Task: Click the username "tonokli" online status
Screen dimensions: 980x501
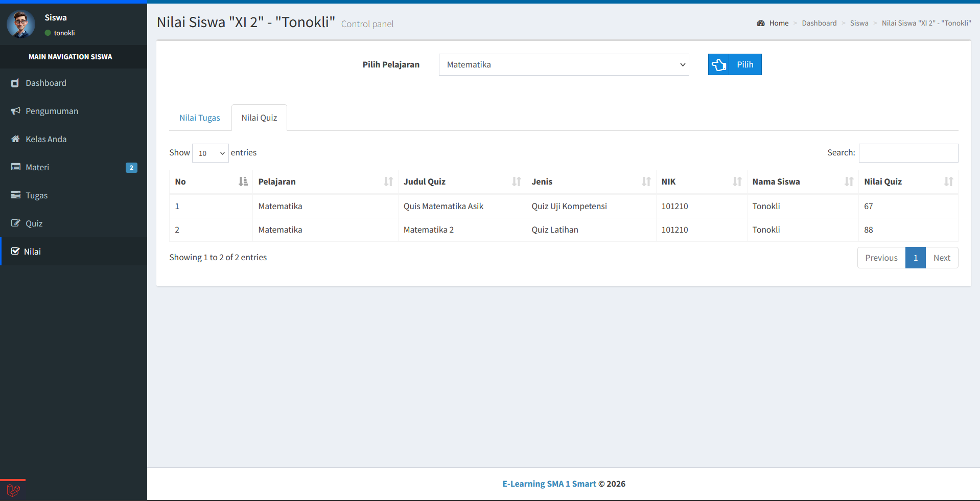Action: [x=60, y=33]
